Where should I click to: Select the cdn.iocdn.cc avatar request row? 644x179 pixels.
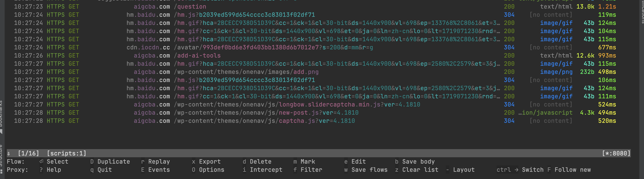coord(250,47)
